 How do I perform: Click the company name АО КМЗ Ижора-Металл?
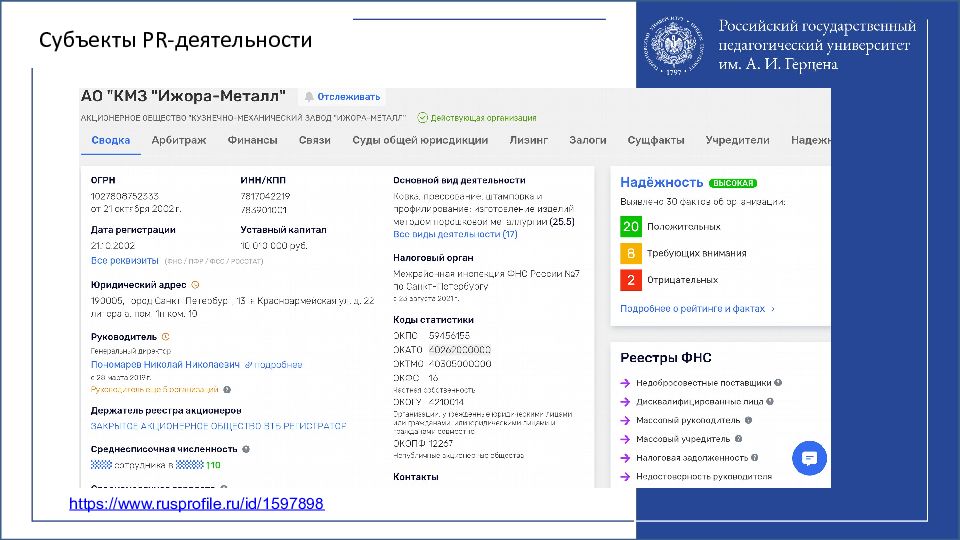183,96
